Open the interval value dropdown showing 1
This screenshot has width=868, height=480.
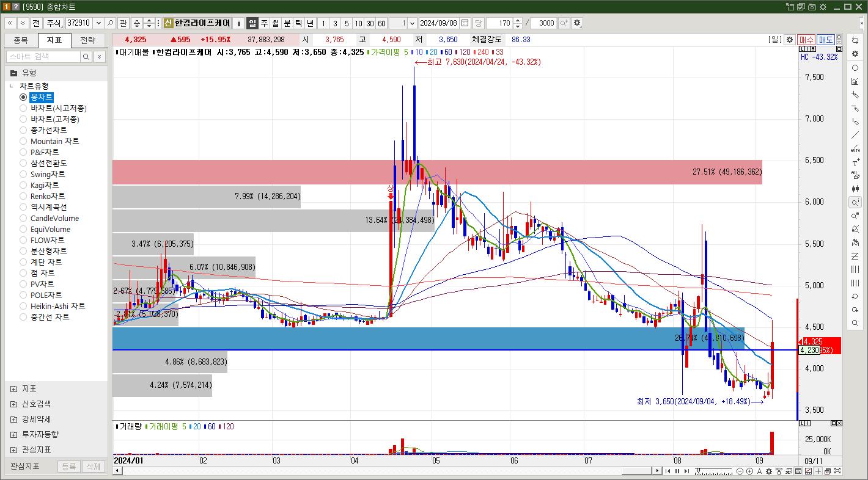[412, 23]
